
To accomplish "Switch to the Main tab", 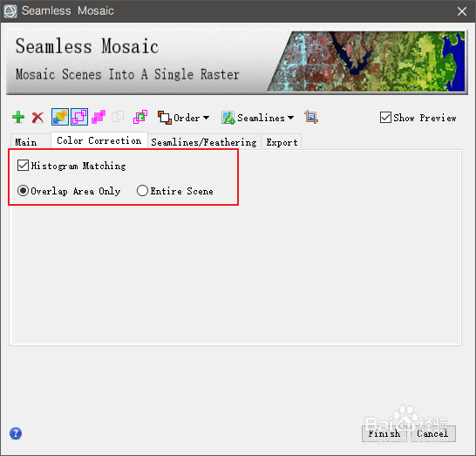I will pyautogui.click(x=26, y=142).
